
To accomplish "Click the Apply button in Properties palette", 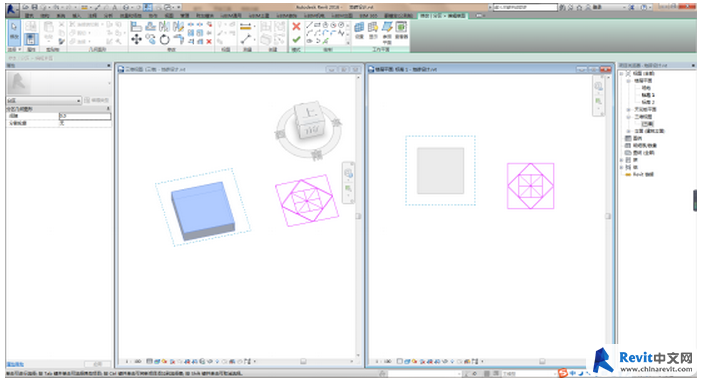I will pyautogui.click(x=97, y=364).
